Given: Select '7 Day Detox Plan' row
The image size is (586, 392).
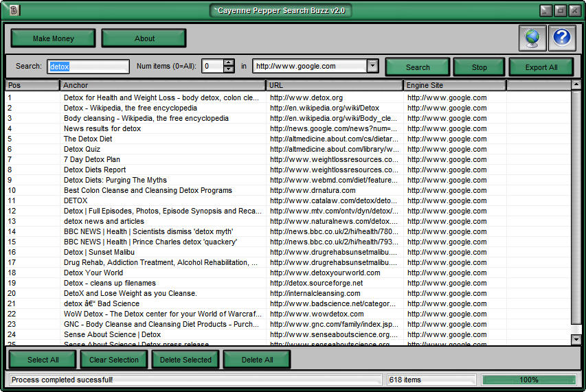Looking at the screenshot, I should (x=288, y=159).
